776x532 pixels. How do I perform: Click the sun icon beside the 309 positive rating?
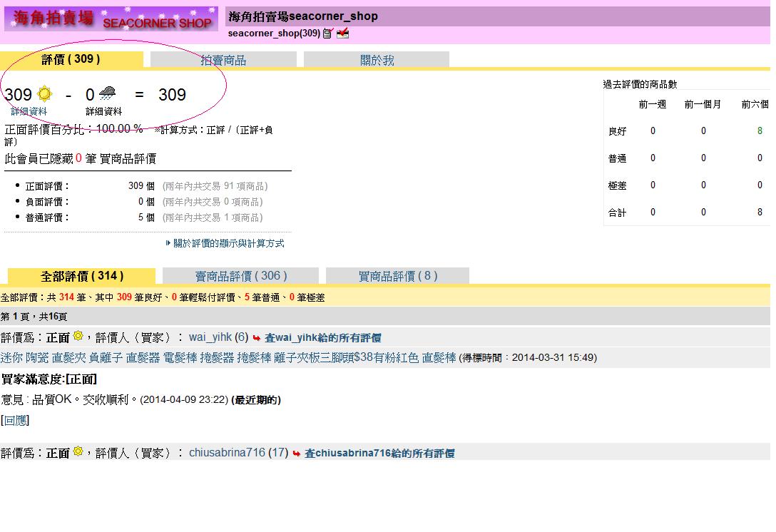click(x=45, y=94)
